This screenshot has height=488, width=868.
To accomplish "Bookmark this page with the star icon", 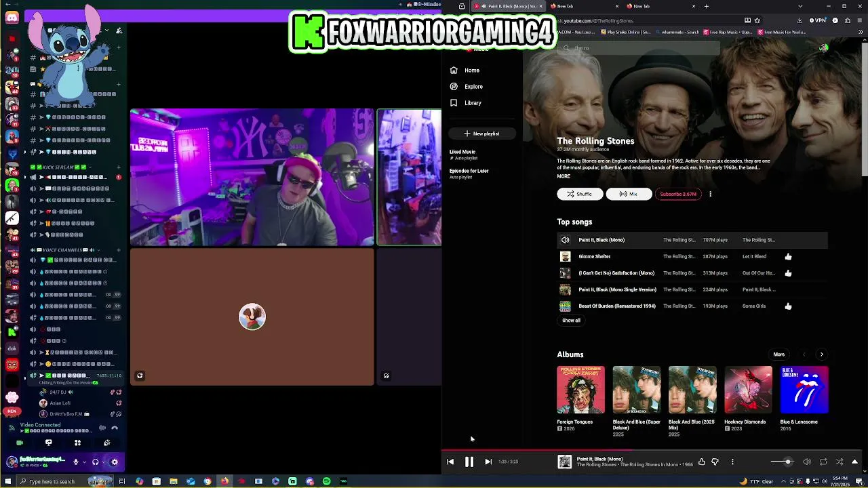I will pyautogui.click(x=757, y=20).
